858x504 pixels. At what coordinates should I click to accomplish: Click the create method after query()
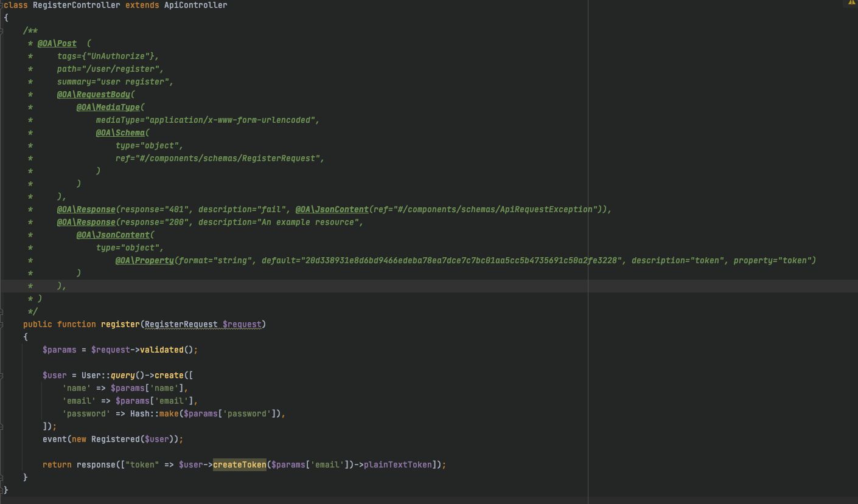pyautogui.click(x=169, y=375)
